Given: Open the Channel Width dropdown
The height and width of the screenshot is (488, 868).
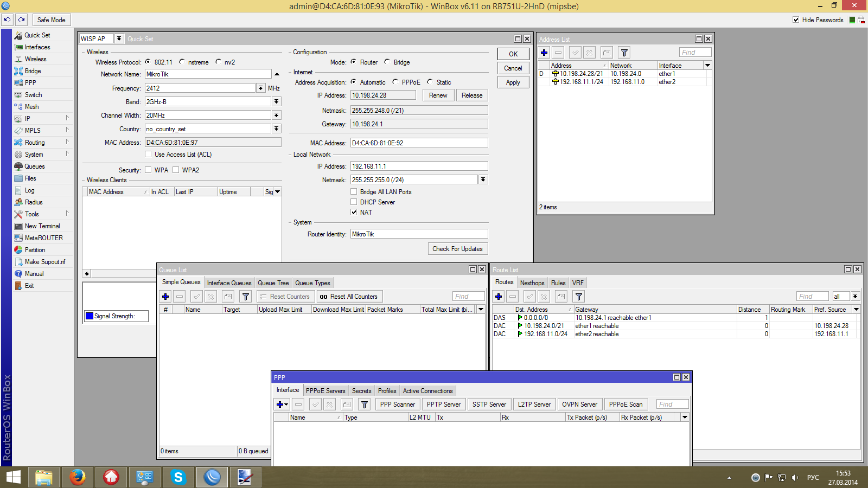Looking at the screenshot, I should 277,115.
